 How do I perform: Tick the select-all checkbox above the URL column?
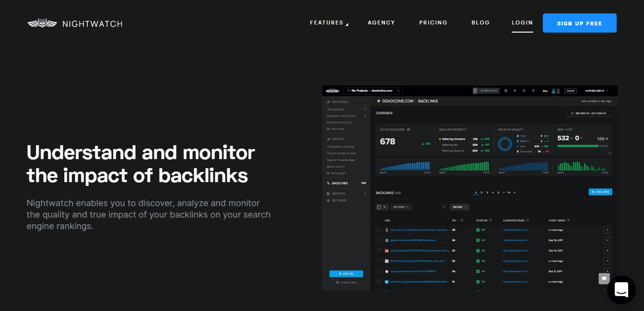click(379, 207)
